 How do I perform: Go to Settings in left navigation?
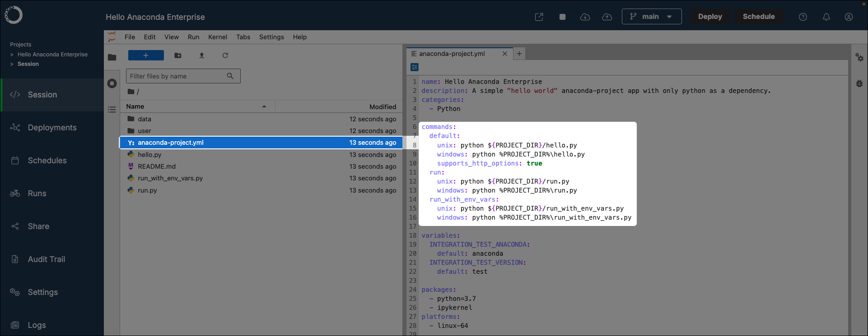tap(52, 292)
